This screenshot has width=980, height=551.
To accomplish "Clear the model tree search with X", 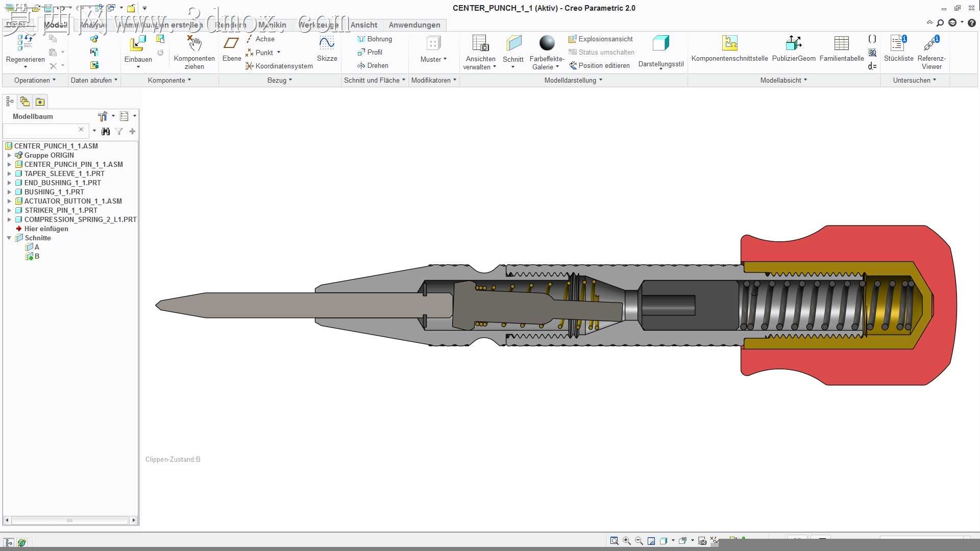I will tap(81, 130).
